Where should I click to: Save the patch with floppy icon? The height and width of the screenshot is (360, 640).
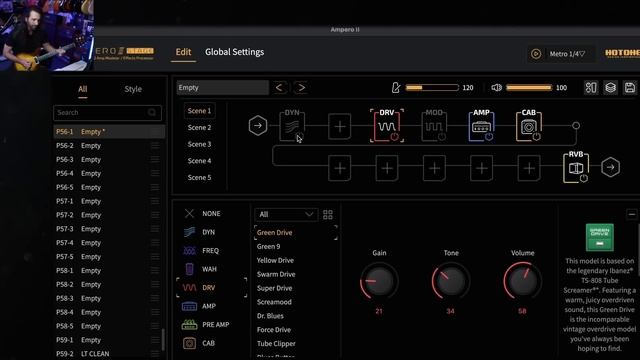tap(630, 87)
